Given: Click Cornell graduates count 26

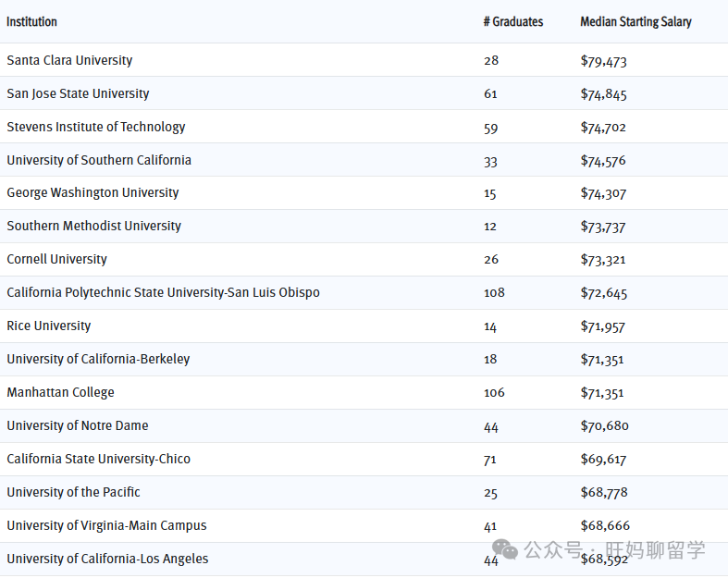Looking at the screenshot, I should (491, 259).
